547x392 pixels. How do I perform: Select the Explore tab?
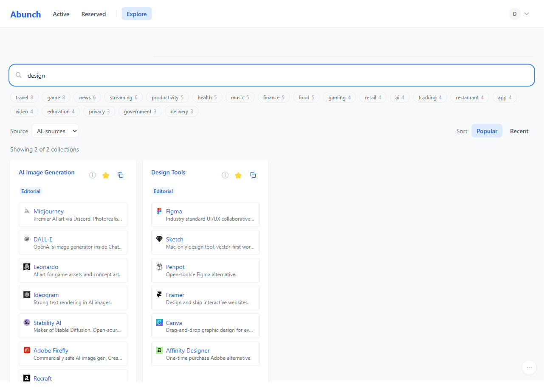[137, 14]
